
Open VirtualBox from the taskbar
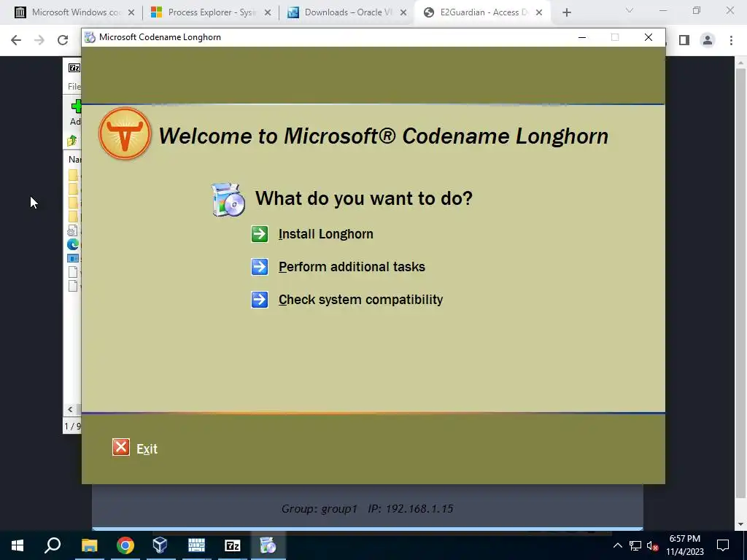(x=160, y=545)
